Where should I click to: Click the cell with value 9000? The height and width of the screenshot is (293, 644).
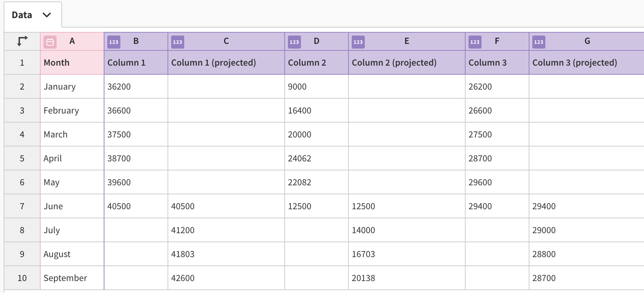[x=317, y=87]
